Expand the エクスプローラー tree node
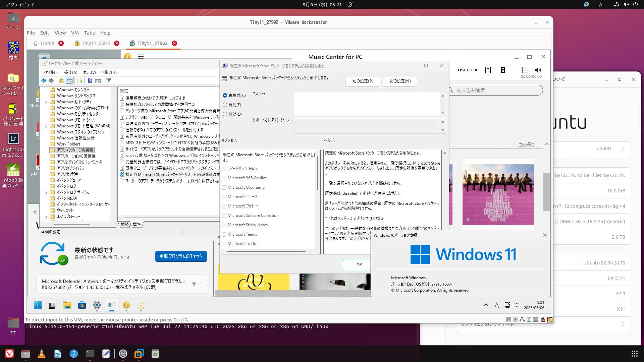 [x=46, y=217]
